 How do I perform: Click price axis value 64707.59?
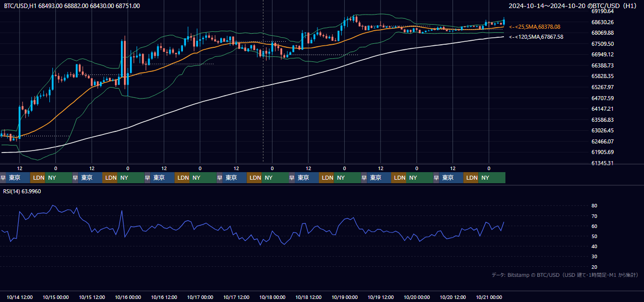tap(602, 98)
